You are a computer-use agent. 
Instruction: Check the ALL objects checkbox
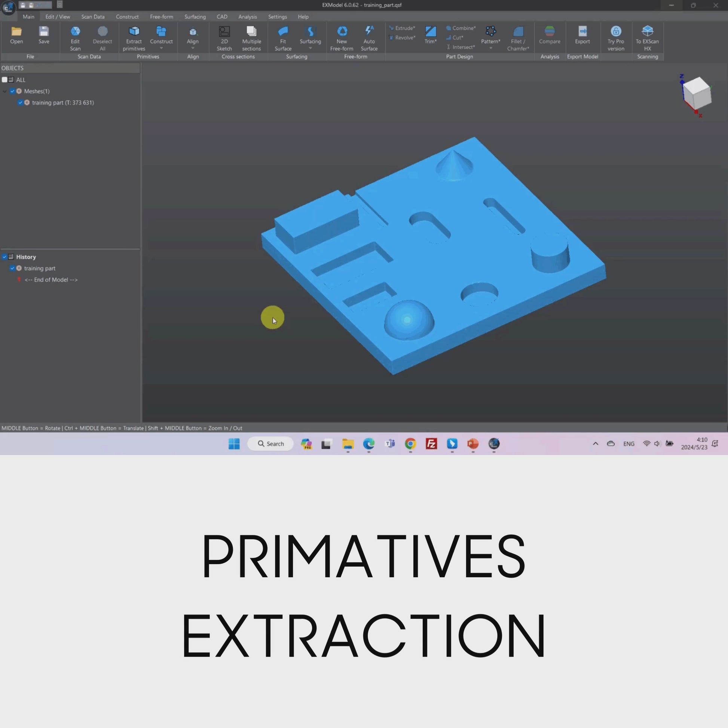coord(4,80)
